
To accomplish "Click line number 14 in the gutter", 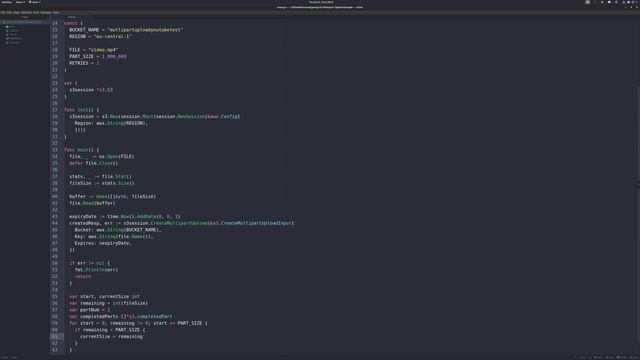I will coord(55,23).
